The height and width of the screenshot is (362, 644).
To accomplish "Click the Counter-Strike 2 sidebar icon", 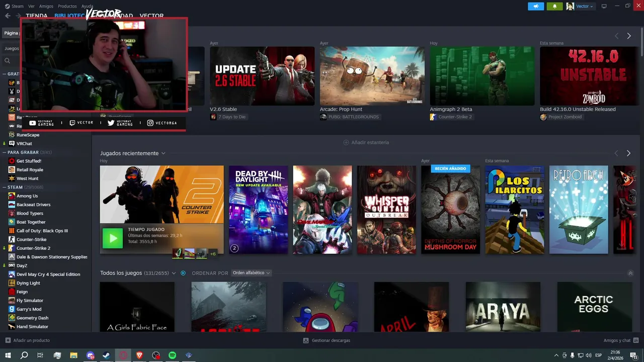I will [x=12, y=248].
